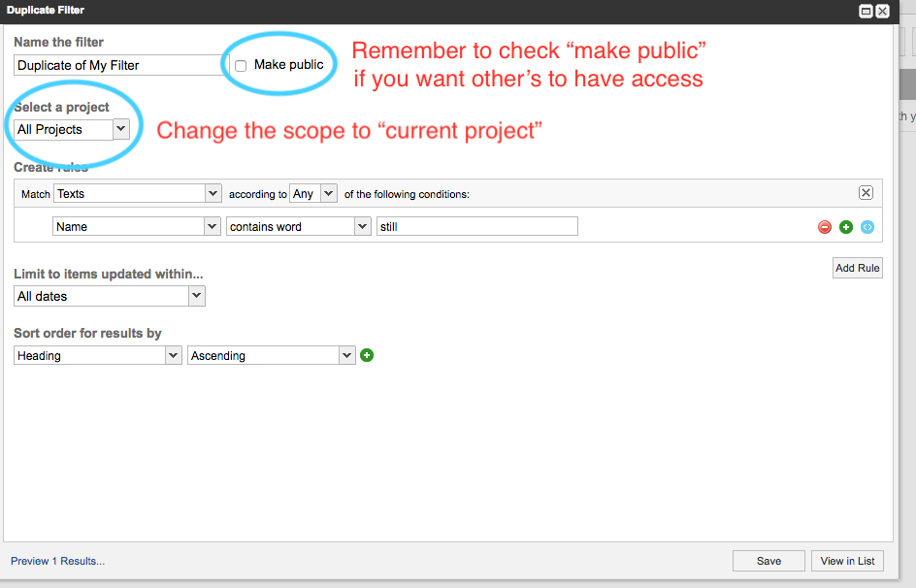Save the filter
The height and width of the screenshot is (588, 916).
click(769, 561)
